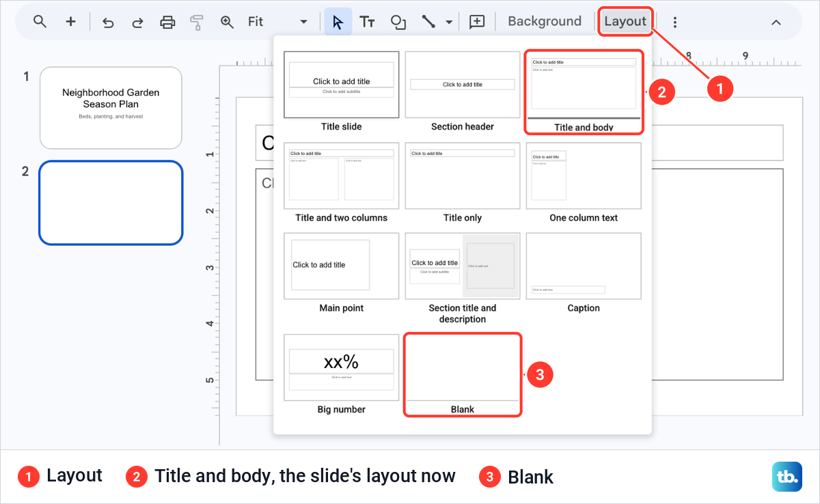
Task: Open the shape insert tool
Action: (x=398, y=22)
